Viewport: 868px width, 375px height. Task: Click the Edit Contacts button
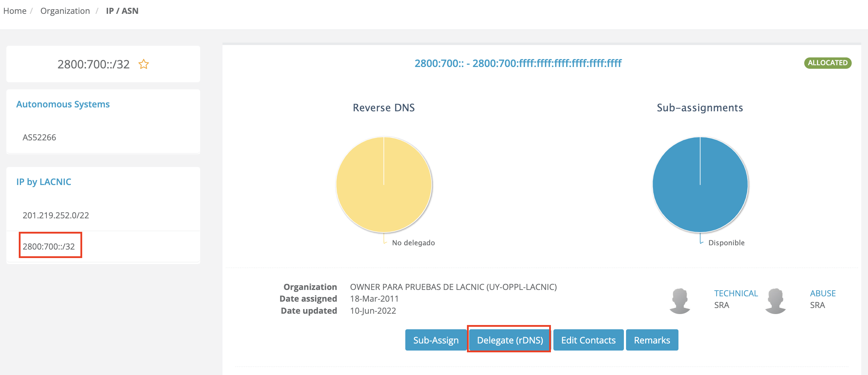(588, 340)
